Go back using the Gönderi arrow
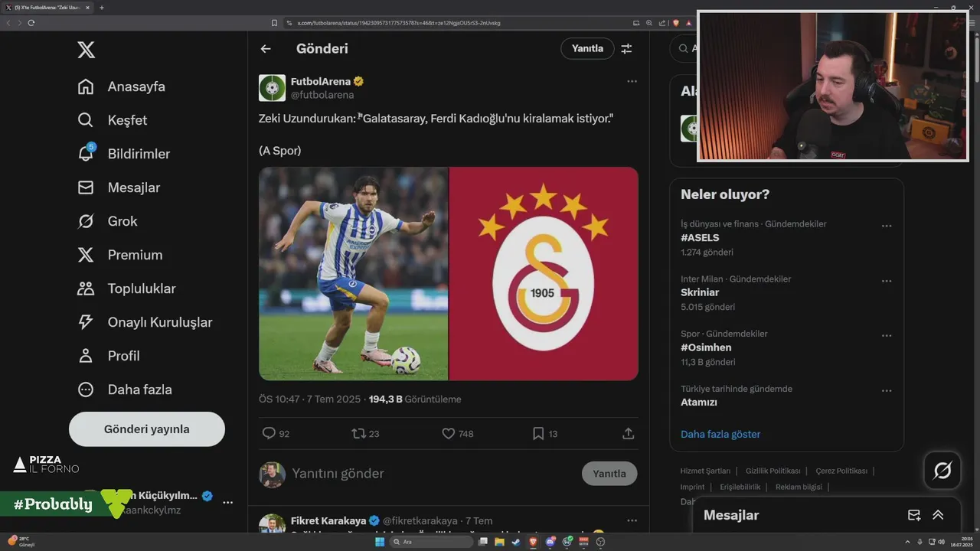This screenshot has height=551, width=980. (266, 49)
